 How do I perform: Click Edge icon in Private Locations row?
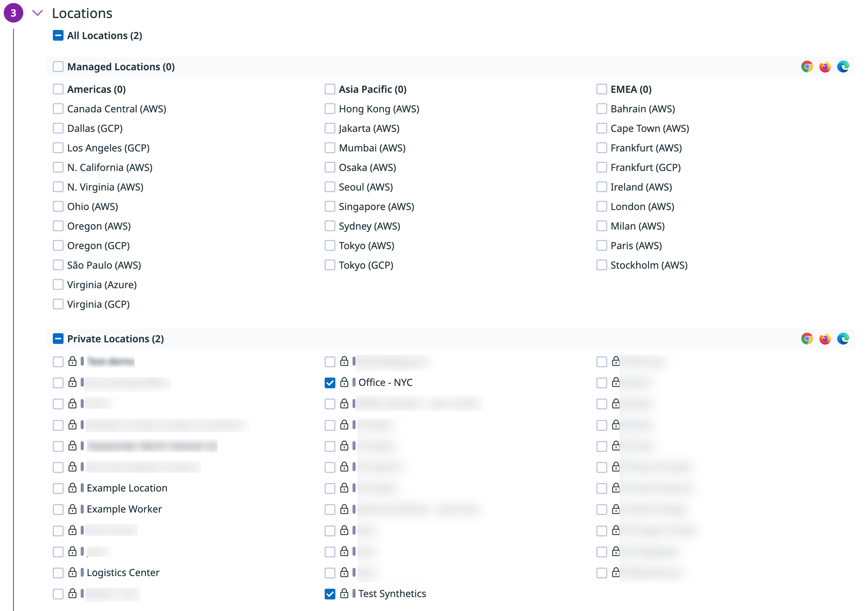coord(843,339)
